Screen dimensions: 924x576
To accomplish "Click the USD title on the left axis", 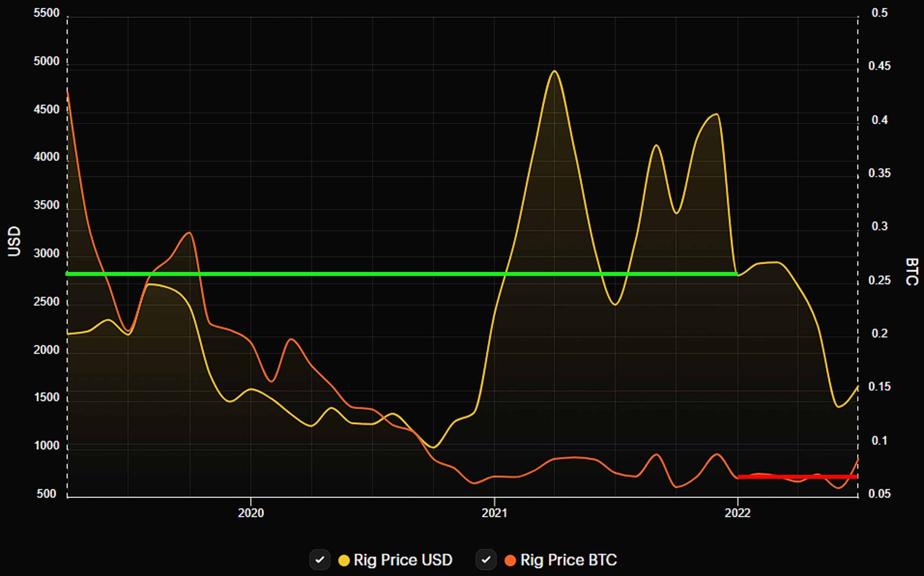I will 15,241.
